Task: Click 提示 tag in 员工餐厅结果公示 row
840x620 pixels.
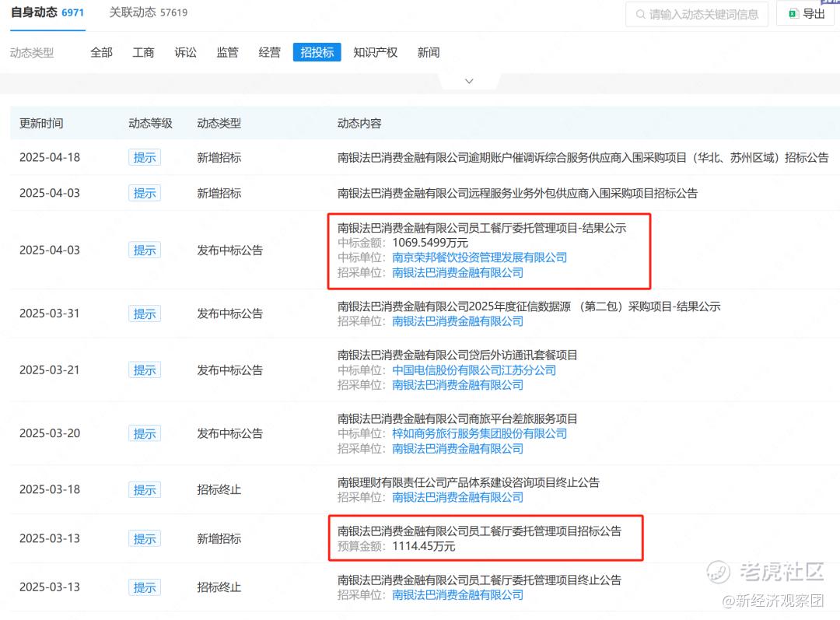Action: click(x=145, y=250)
